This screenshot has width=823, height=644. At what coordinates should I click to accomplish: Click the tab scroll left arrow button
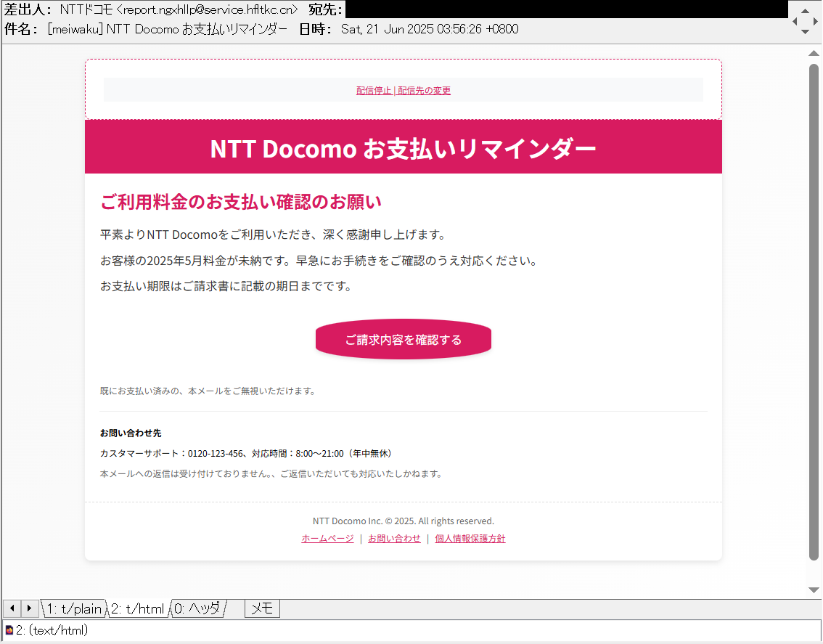click(x=12, y=608)
